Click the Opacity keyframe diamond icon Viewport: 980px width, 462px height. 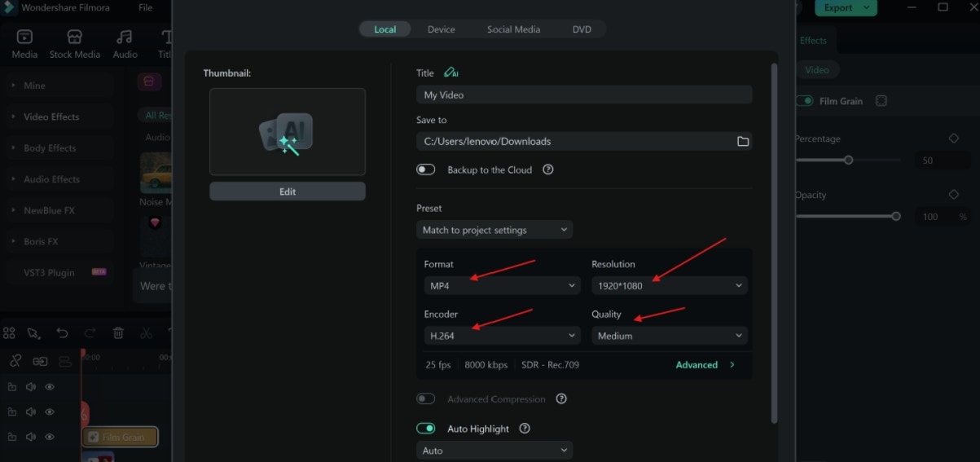coord(954,195)
